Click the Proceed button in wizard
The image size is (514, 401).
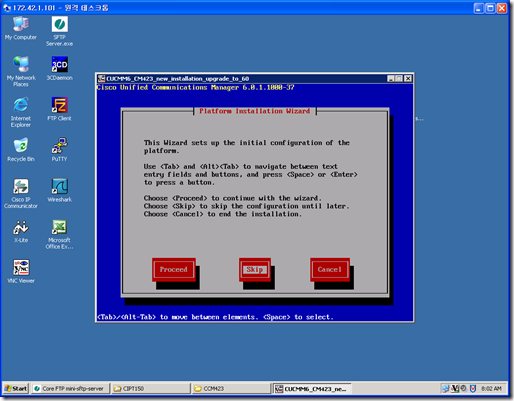[x=174, y=269]
